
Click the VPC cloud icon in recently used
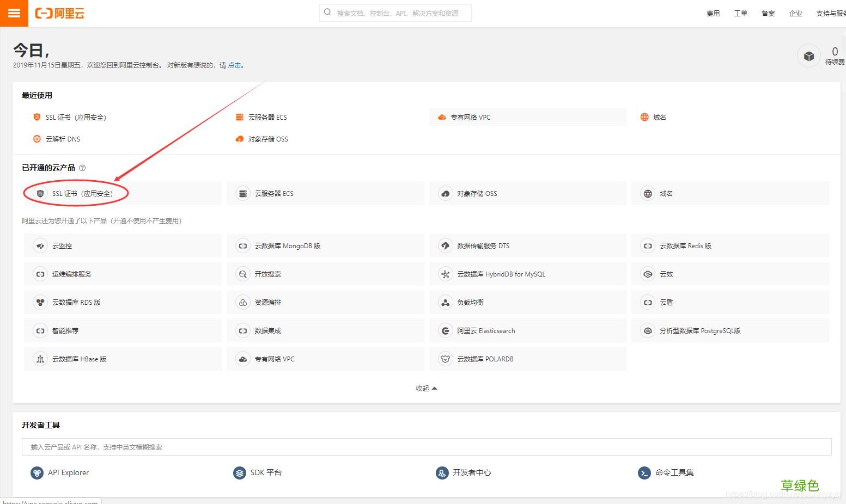(x=442, y=117)
